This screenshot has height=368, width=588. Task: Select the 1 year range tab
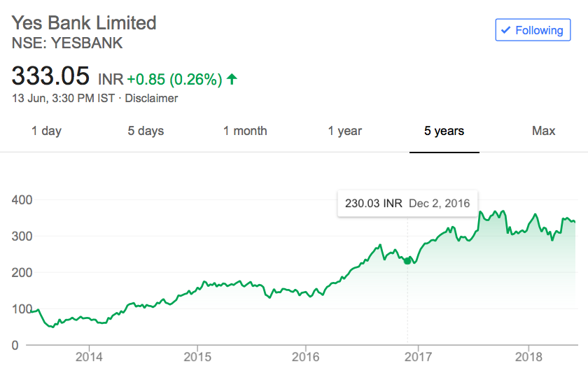tap(344, 131)
